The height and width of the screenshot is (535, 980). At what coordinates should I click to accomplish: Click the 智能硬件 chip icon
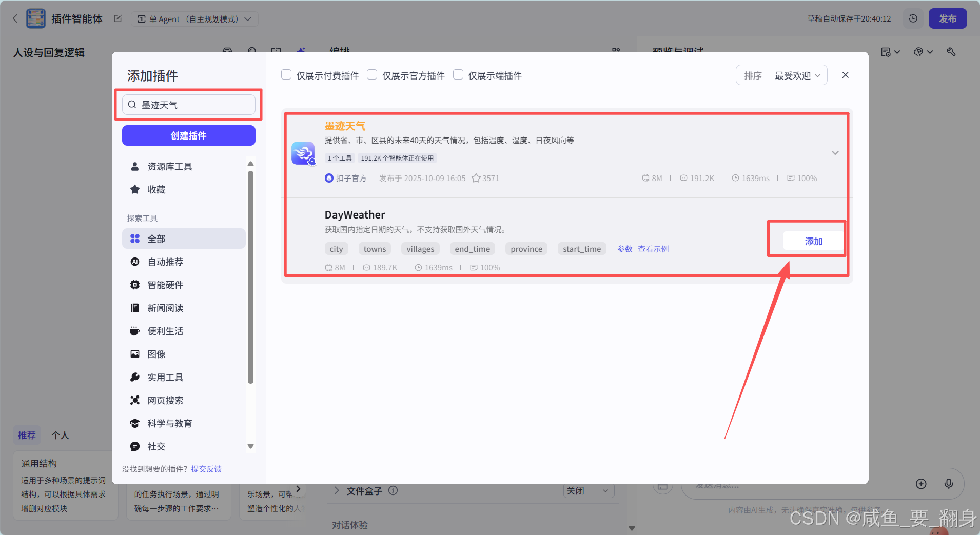(135, 285)
